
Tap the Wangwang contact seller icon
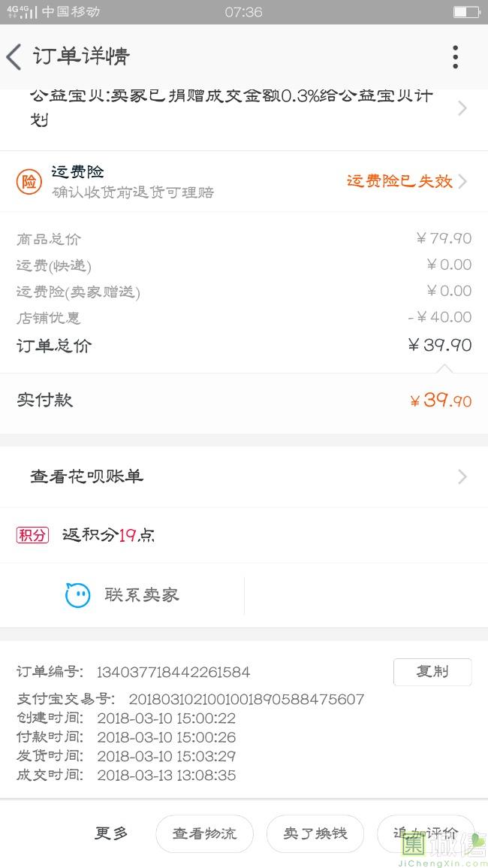point(77,595)
